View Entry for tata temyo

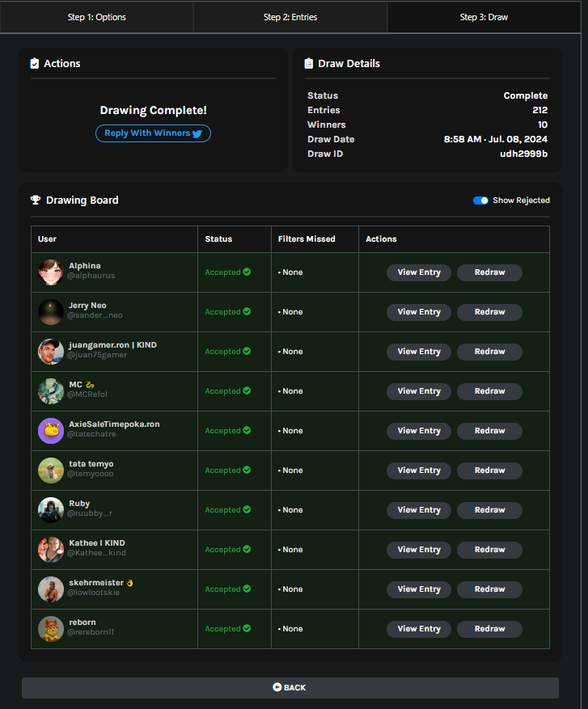(419, 471)
